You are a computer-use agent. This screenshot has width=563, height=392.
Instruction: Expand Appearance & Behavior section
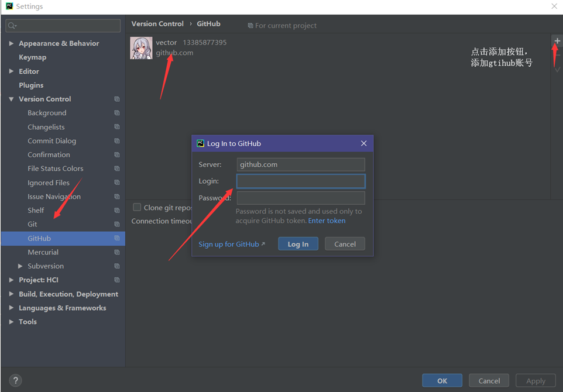click(x=11, y=43)
